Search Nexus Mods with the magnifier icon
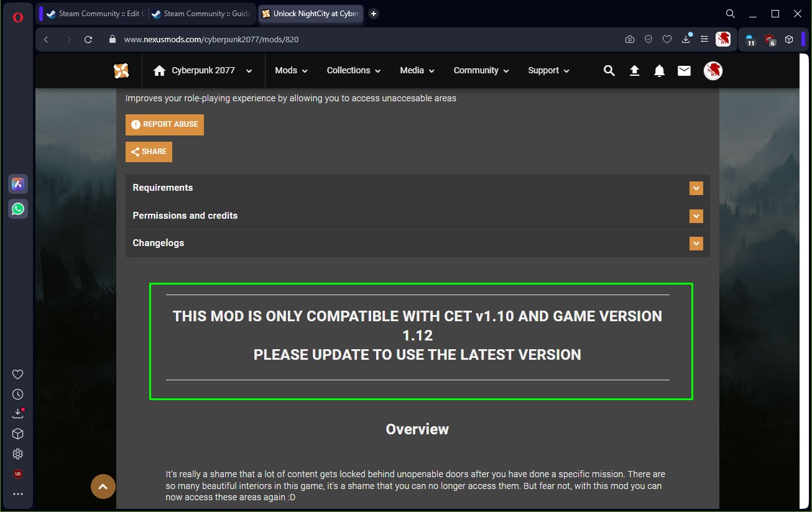This screenshot has width=812, height=512. pos(609,71)
